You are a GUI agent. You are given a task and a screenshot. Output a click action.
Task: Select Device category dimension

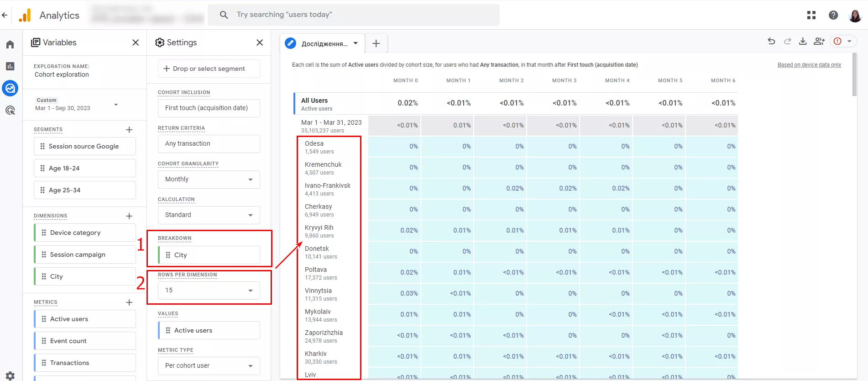point(85,233)
